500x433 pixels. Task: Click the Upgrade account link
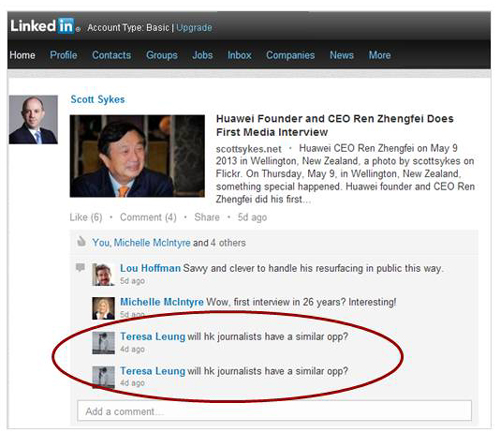pyautogui.click(x=194, y=28)
